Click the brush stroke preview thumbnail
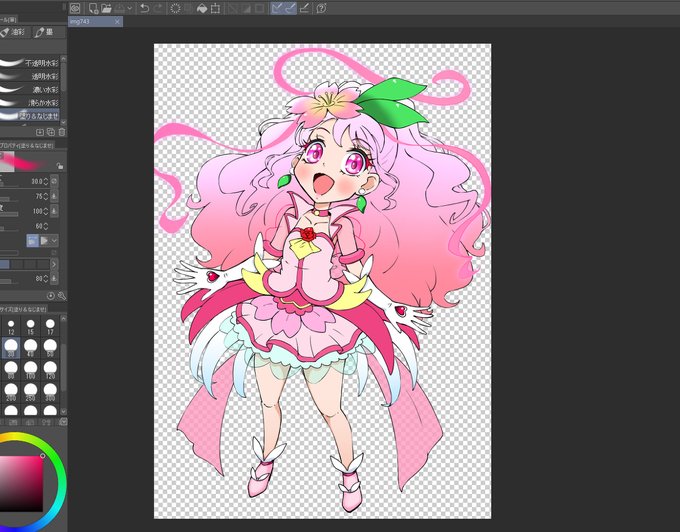 (x=24, y=161)
